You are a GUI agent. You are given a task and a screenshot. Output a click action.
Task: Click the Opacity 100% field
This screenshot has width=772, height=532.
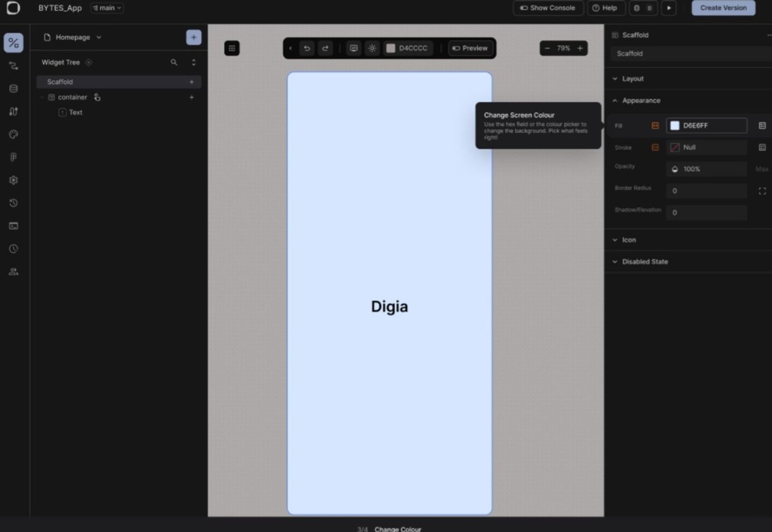click(706, 169)
